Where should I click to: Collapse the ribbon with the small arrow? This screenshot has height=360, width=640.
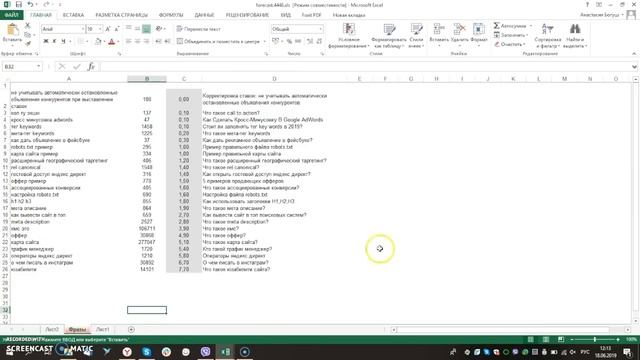click(634, 53)
